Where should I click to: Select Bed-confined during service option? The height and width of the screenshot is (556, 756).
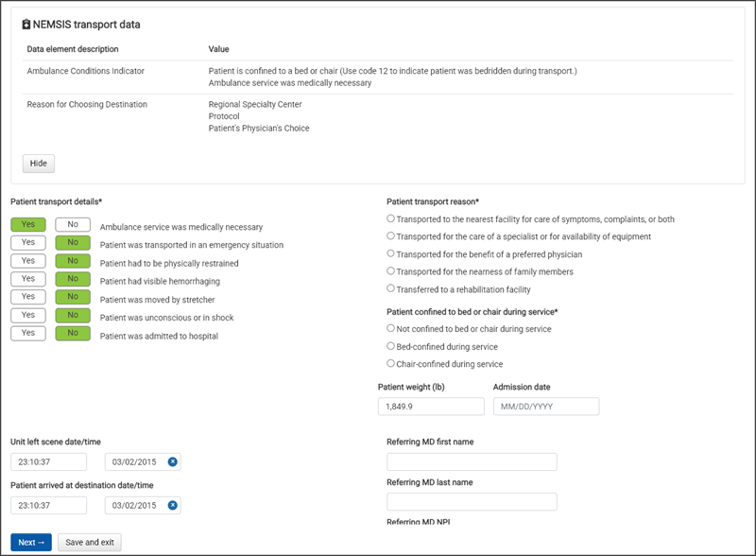coord(391,346)
